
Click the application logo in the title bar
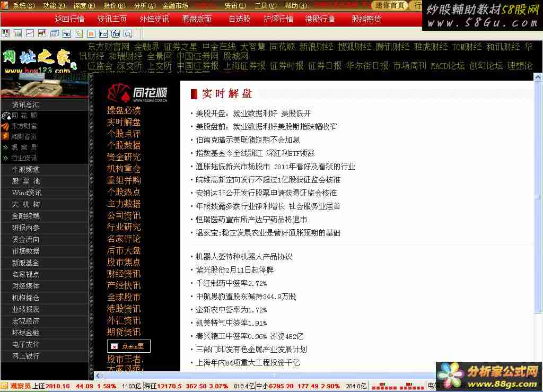(4, 5)
